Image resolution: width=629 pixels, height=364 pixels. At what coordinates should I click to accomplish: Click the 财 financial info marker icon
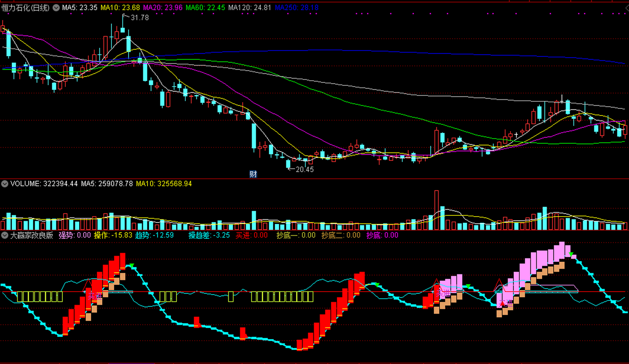coord(253,174)
